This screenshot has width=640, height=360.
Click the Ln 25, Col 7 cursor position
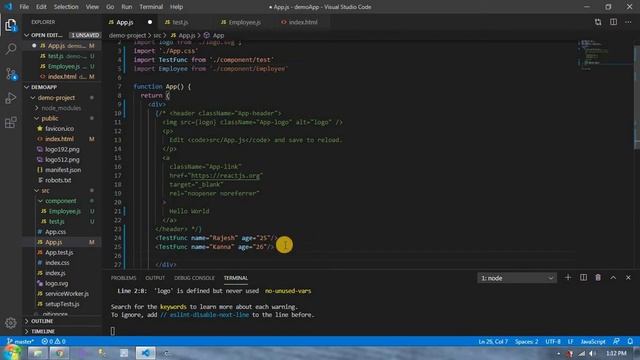493,341
